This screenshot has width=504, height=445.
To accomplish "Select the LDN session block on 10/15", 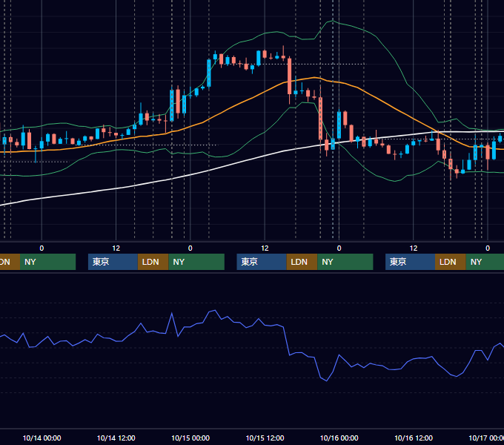I will [302, 262].
